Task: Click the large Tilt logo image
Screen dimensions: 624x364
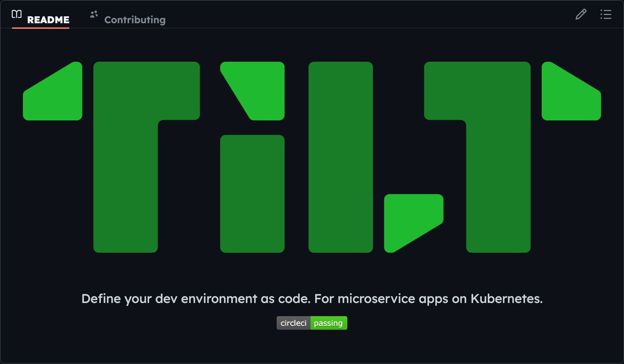Action: tap(312, 157)
